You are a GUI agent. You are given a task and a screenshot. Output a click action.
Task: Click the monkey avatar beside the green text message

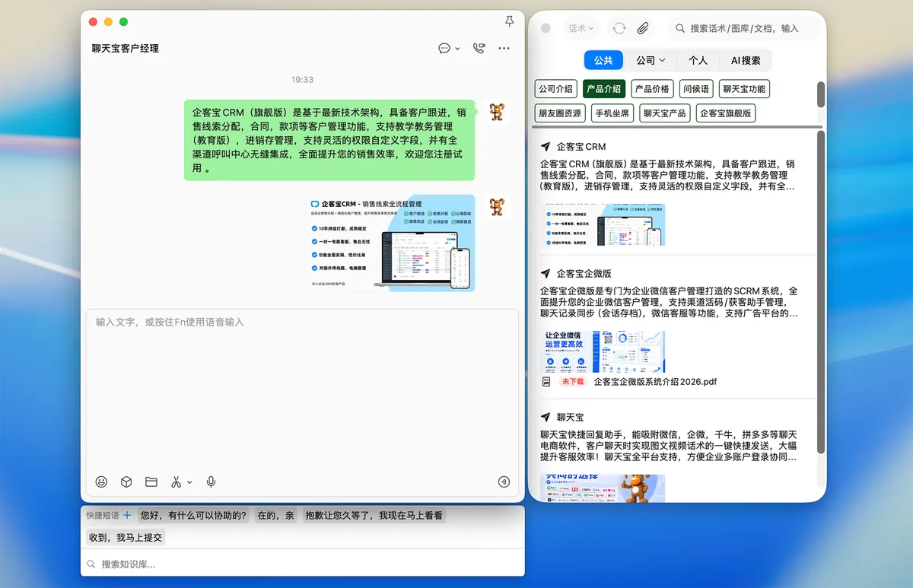(x=497, y=112)
